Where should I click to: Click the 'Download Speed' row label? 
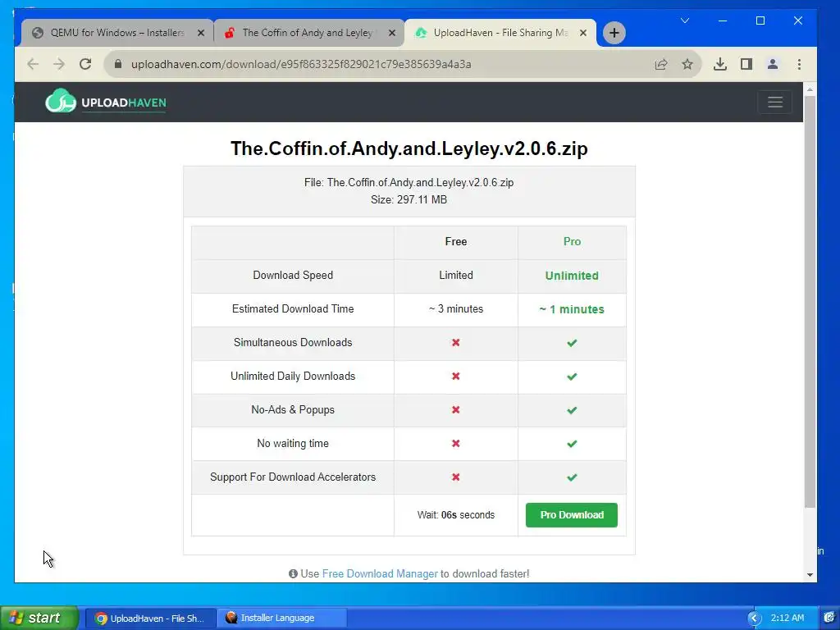(293, 276)
